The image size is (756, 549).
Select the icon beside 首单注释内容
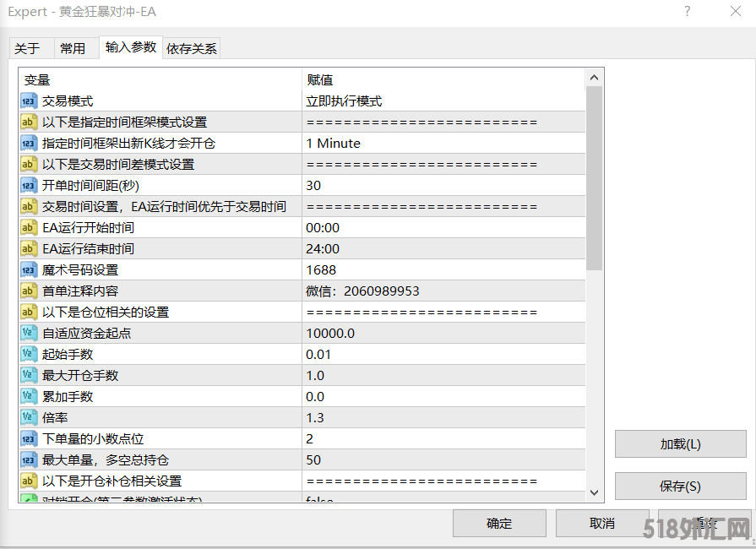click(x=29, y=291)
